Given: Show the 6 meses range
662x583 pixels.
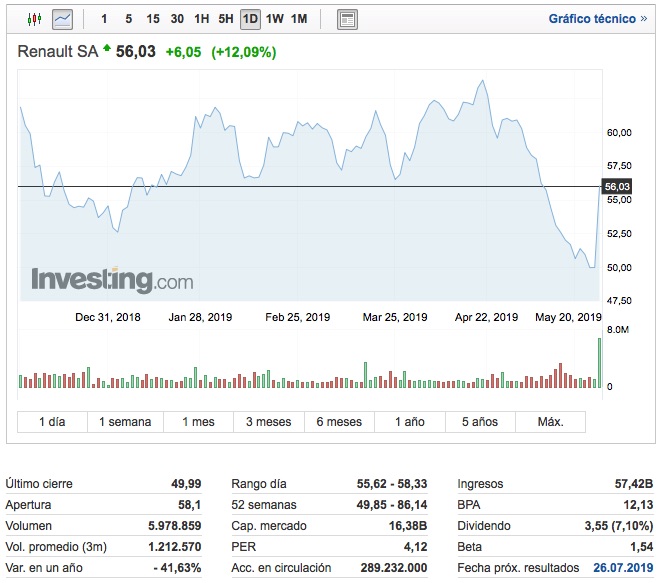Looking at the screenshot, I should coord(339,422).
